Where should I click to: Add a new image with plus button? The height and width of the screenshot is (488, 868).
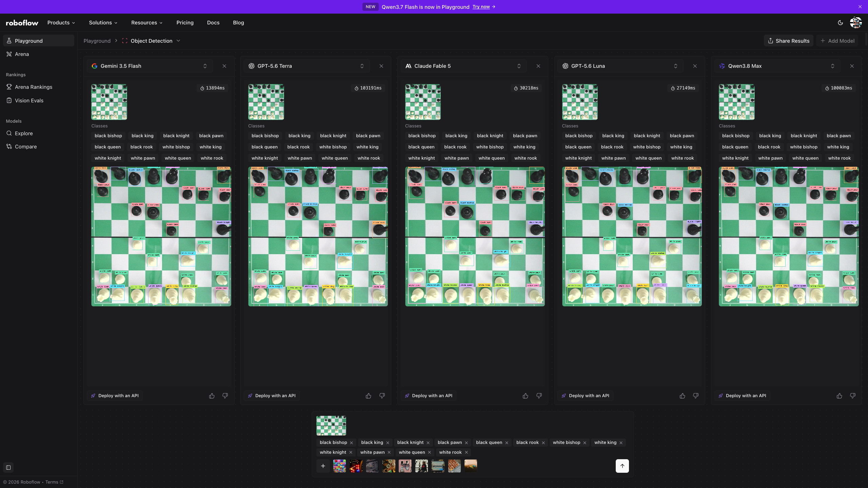(x=323, y=466)
